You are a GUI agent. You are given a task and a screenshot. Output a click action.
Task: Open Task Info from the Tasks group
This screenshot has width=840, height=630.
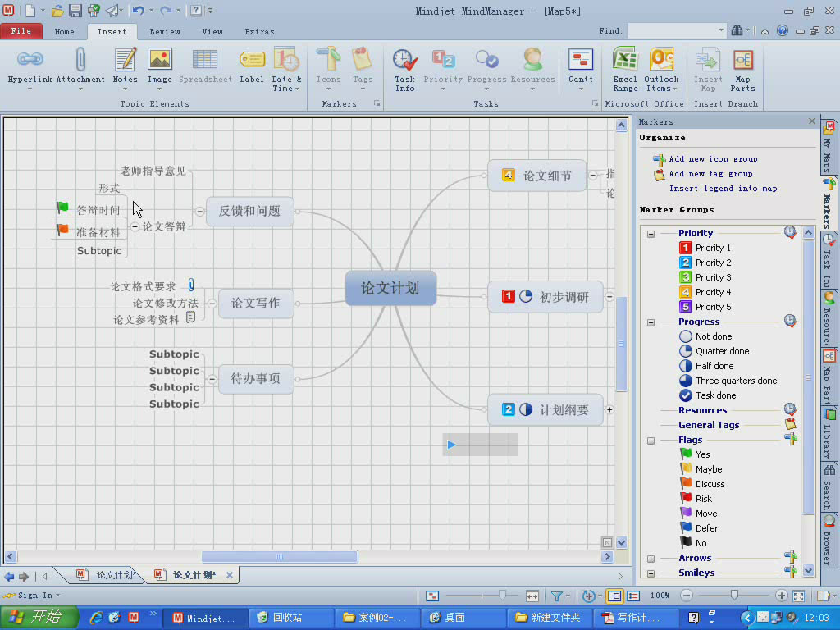(x=405, y=70)
